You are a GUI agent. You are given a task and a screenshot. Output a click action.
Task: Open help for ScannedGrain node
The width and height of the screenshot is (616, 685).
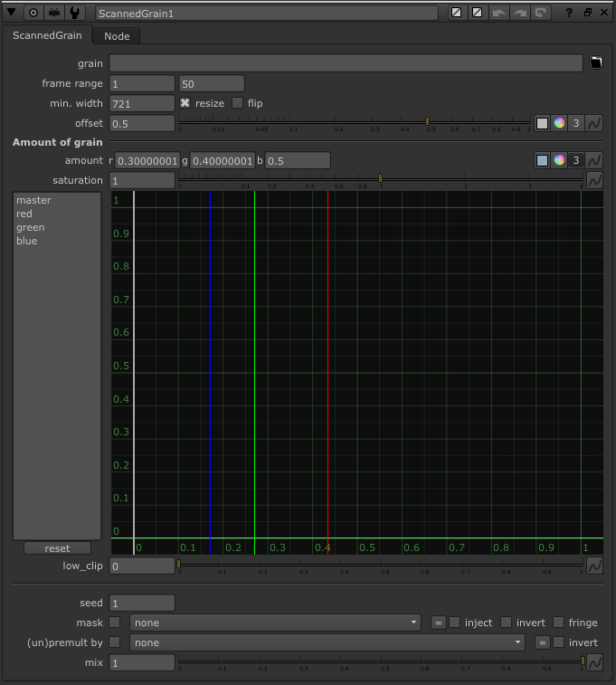click(x=568, y=13)
